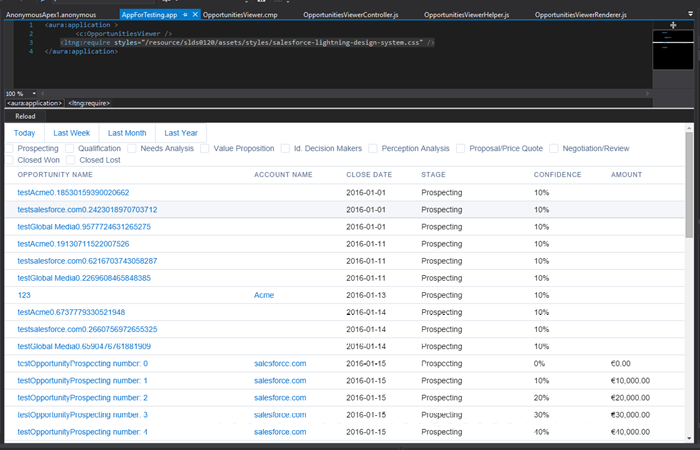Open opportunity testAcme0.19130711522007526
700x450 pixels.
click(x=73, y=244)
